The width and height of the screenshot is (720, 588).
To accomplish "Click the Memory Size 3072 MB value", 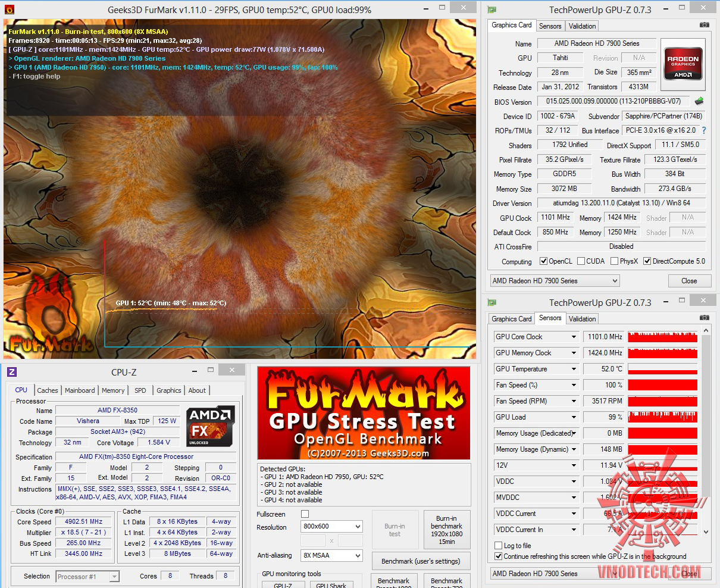I will pyautogui.click(x=564, y=189).
